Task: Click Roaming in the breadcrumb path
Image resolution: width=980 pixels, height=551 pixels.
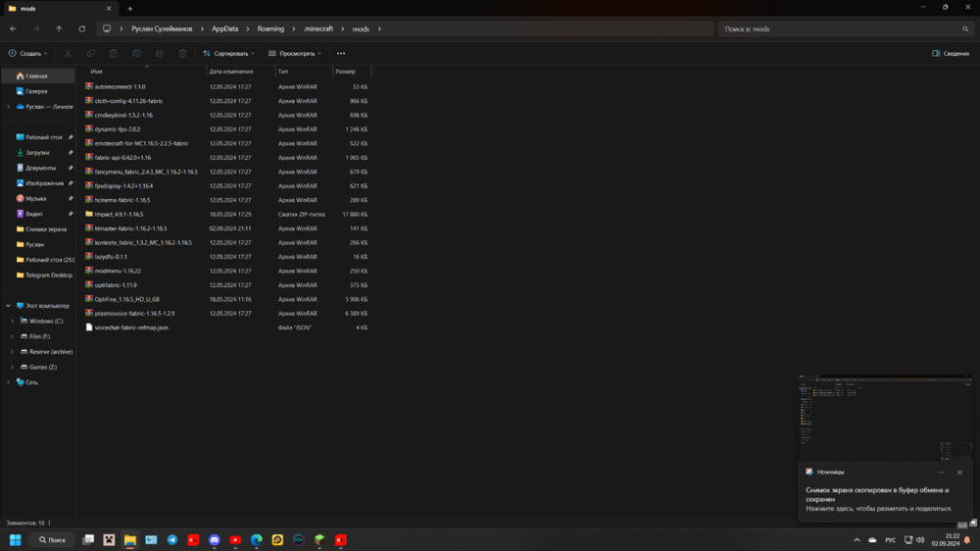Action: click(270, 28)
